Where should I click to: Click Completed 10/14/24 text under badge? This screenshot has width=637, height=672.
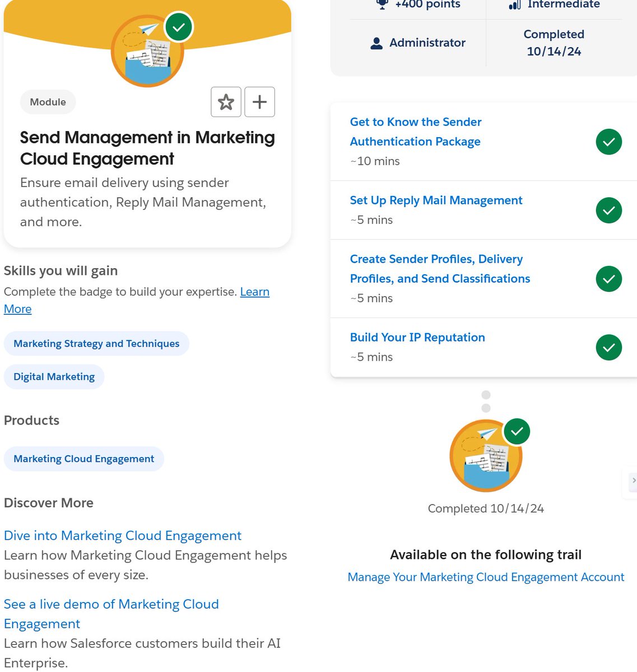486,508
